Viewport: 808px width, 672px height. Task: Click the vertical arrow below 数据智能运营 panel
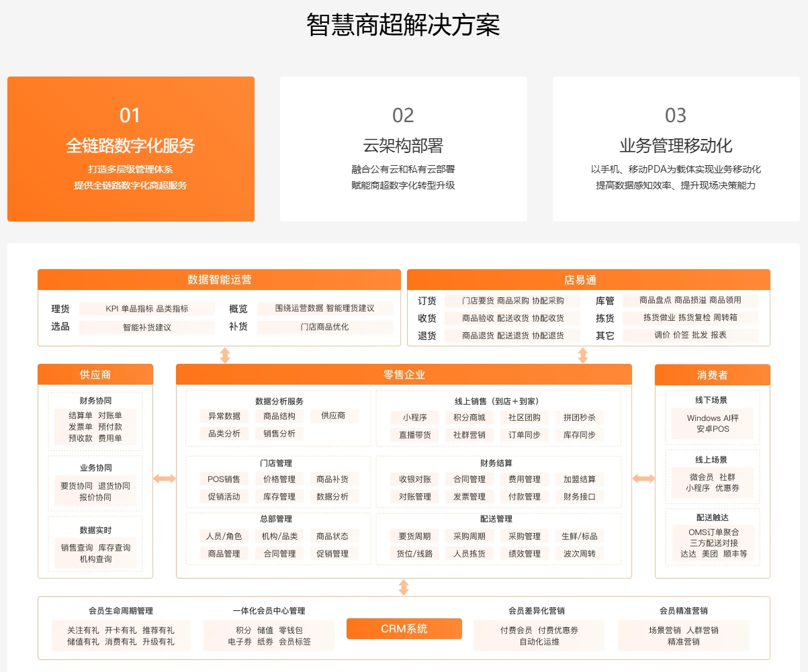(x=225, y=355)
